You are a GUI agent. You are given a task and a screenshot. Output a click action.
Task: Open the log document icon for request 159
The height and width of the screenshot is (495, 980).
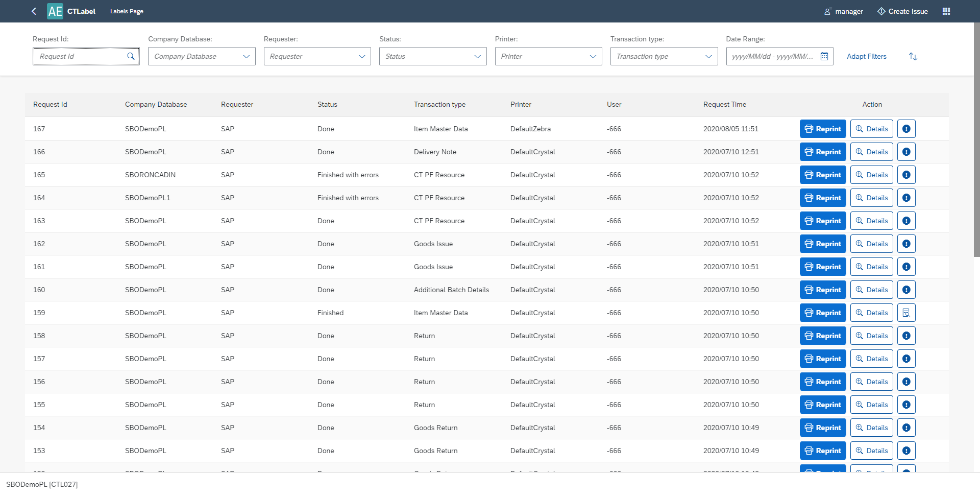click(906, 313)
